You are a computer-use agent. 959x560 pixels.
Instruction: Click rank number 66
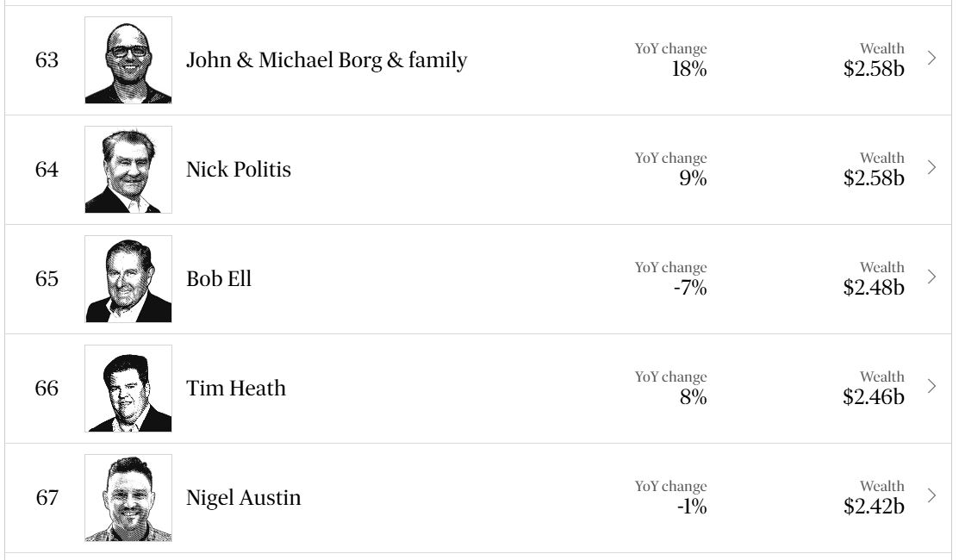pos(47,389)
